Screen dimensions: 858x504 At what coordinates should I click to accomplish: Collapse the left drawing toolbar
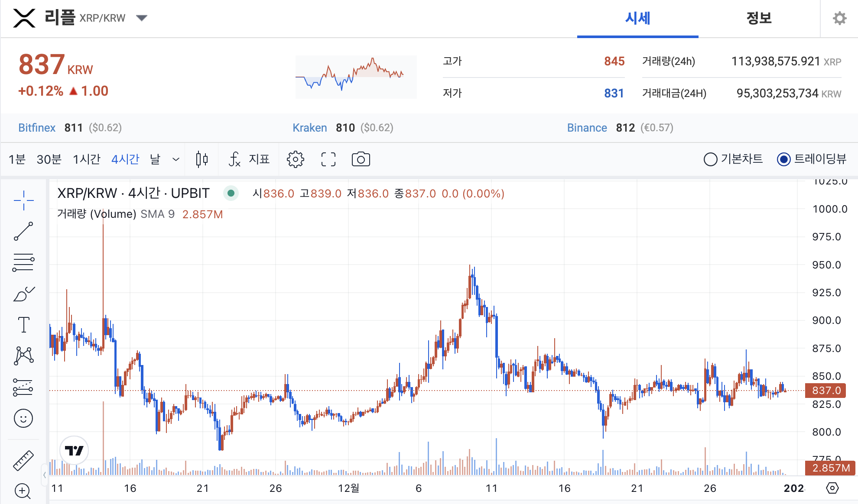(45, 475)
